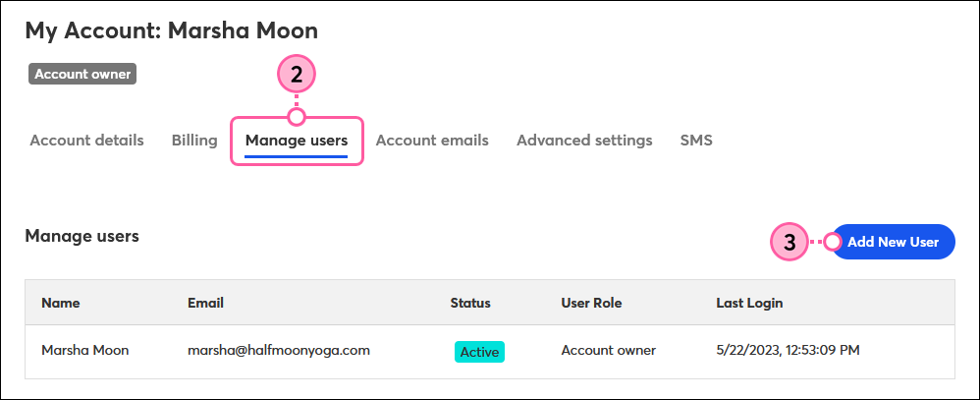
Task: Click the Account owner role cell
Action: point(608,351)
